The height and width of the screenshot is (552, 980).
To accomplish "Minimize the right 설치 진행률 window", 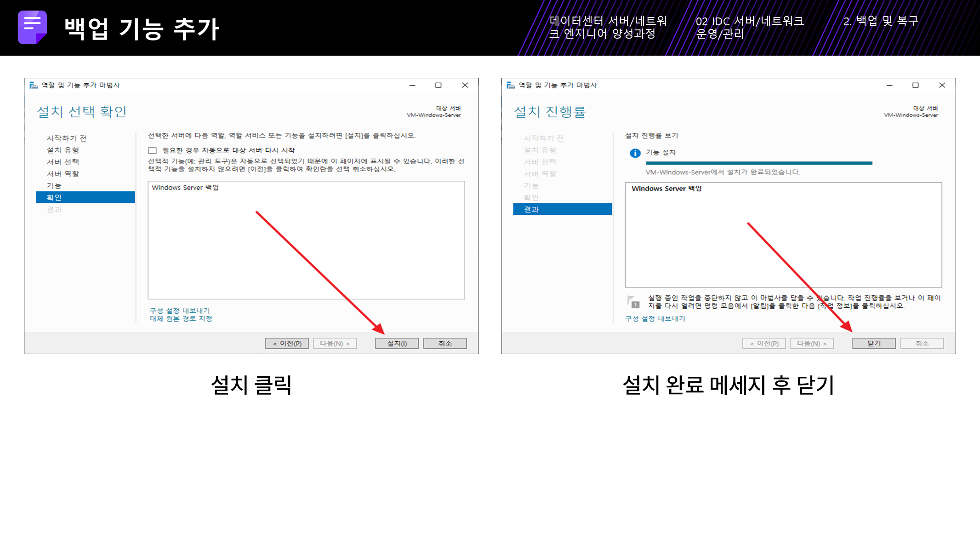I will point(889,85).
